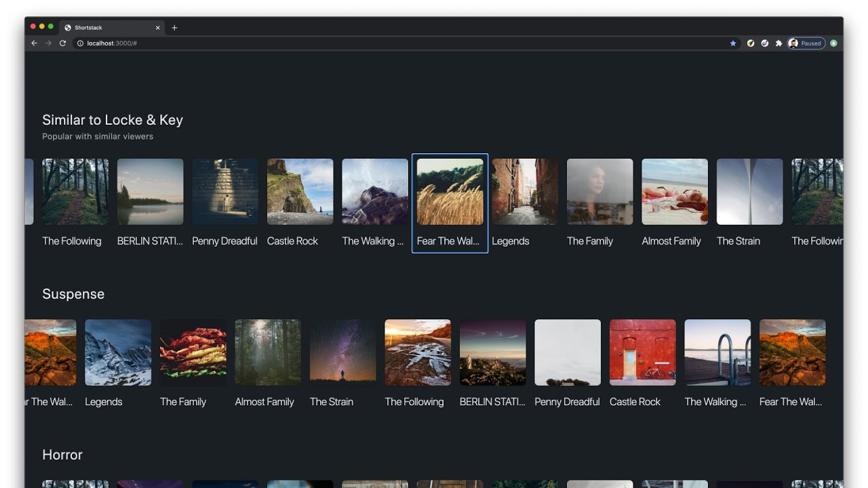This screenshot has height=488, width=868.
Task: View site information icon beside localhost URL
Action: click(80, 43)
